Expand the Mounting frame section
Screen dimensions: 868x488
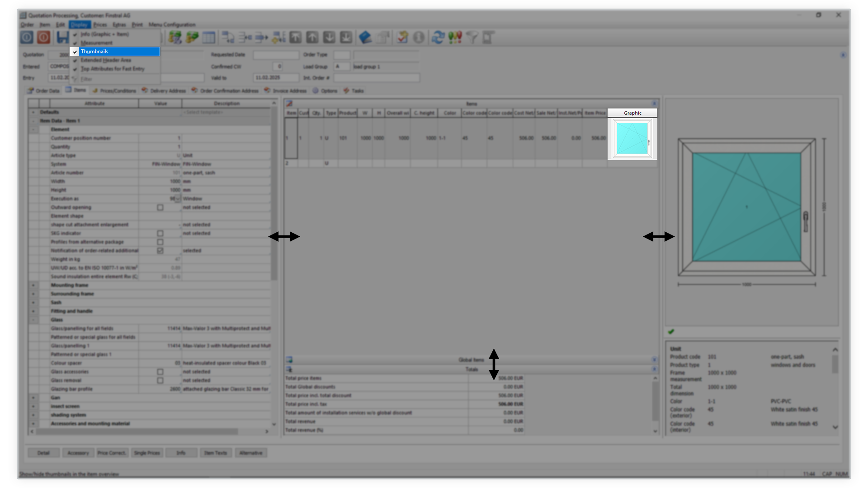(x=33, y=285)
